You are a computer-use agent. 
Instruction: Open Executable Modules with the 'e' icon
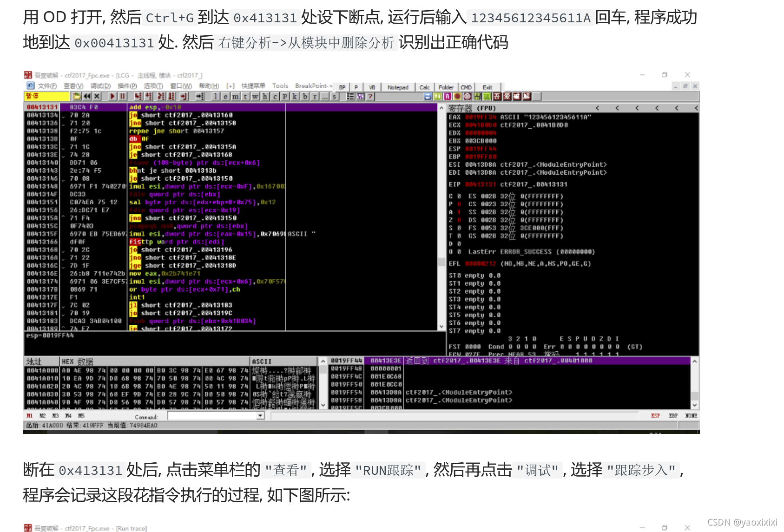click(x=225, y=96)
